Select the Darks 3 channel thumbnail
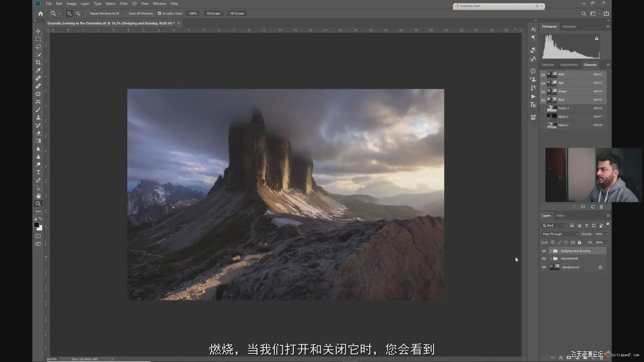The width and height of the screenshot is (644, 362). click(552, 108)
